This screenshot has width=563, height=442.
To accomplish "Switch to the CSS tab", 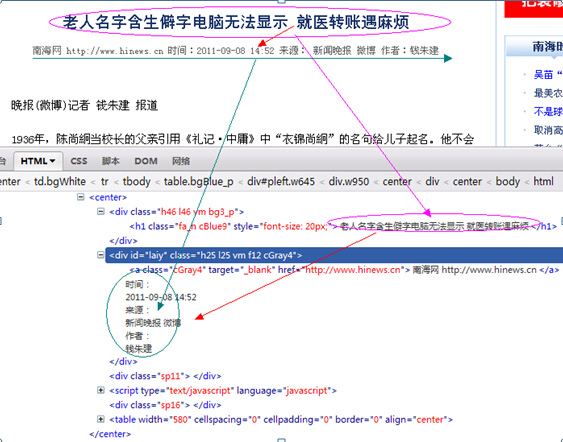I will (x=79, y=161).
